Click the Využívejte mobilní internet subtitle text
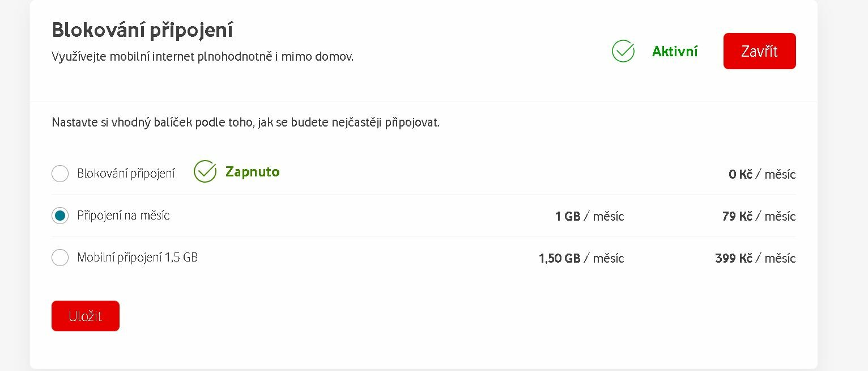This screenshot has width=868, height=371. pyautogui.click(x=202, y=57)
